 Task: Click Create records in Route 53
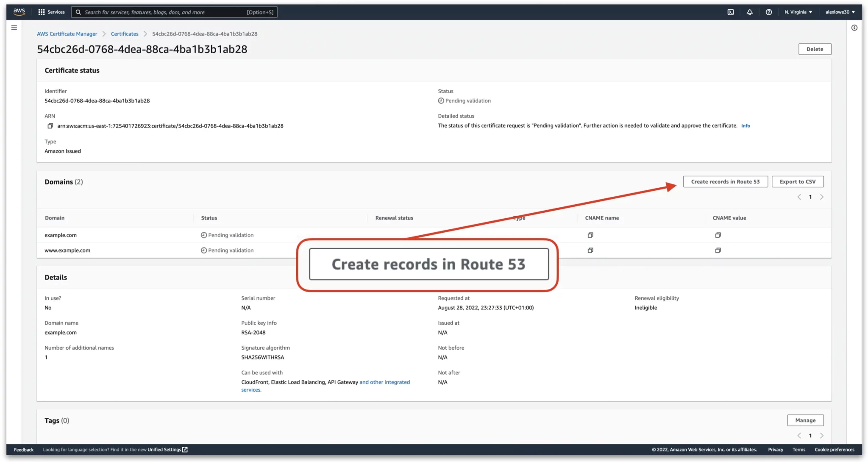(x=725, y=182)
